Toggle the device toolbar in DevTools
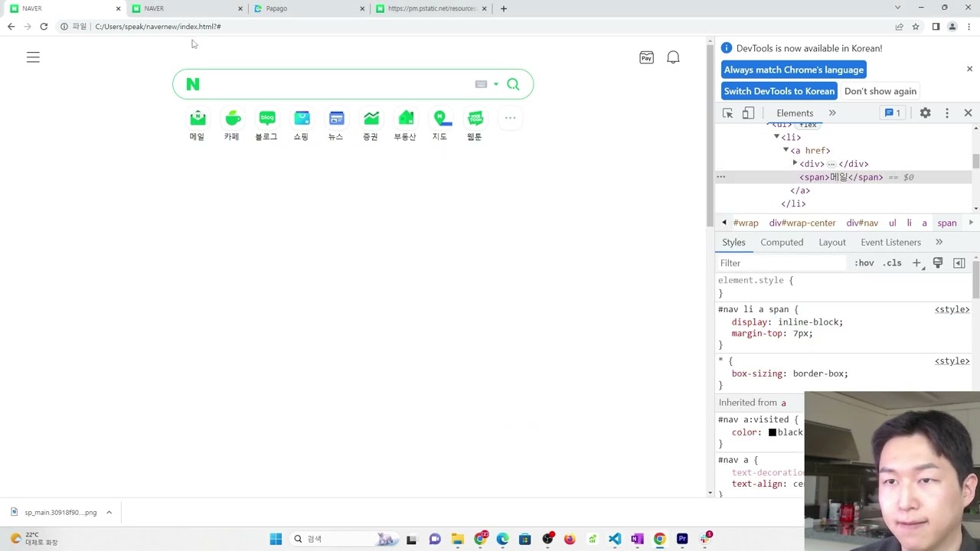Screen dimensions: 980x551 748,113
